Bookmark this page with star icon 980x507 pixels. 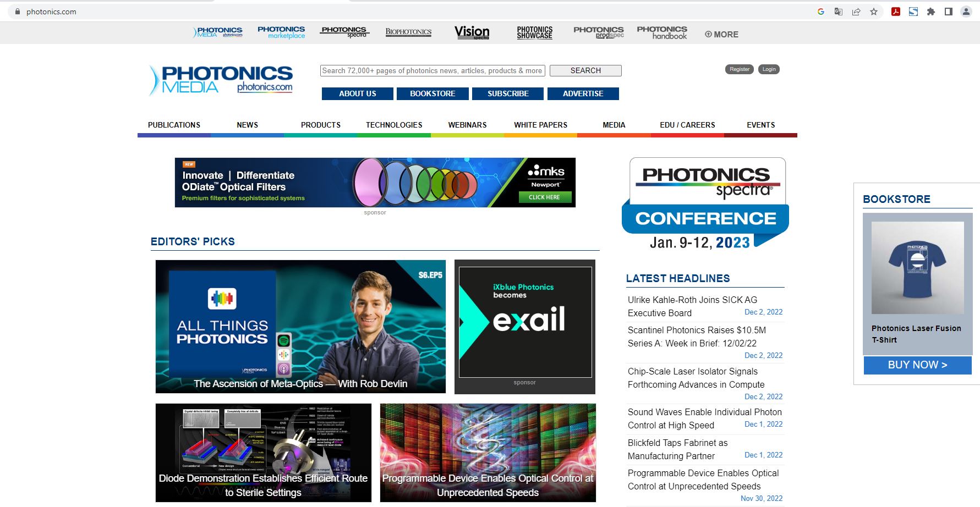tap(874, 12)
